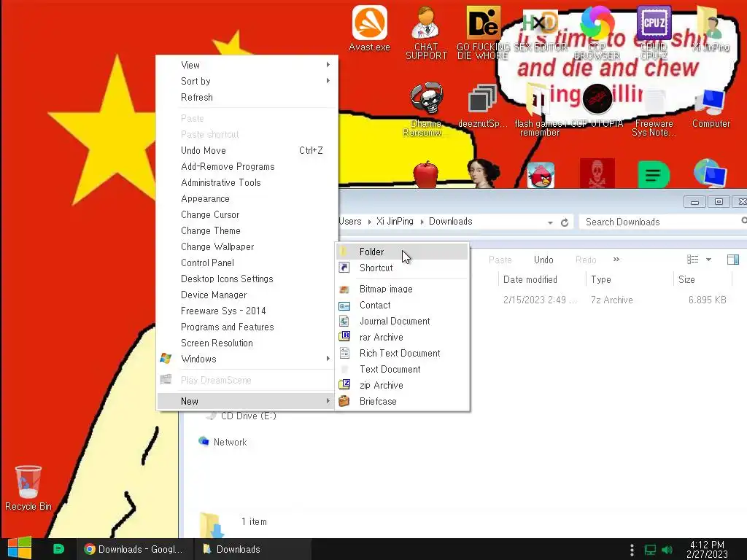Click the green chat icon in taskbar
The image size is (747, 560).
pos(58,549)
